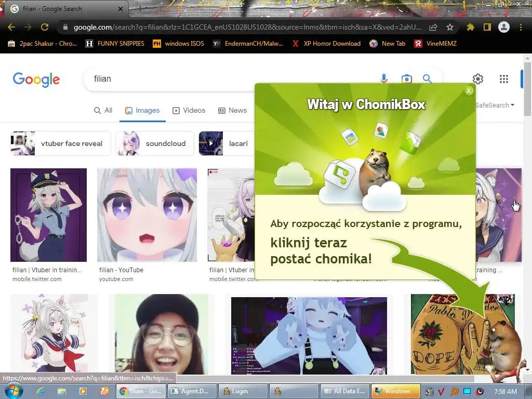Click the browser forward arrow
The height and width of the screenshot is (399, 532).
point(28,27)
